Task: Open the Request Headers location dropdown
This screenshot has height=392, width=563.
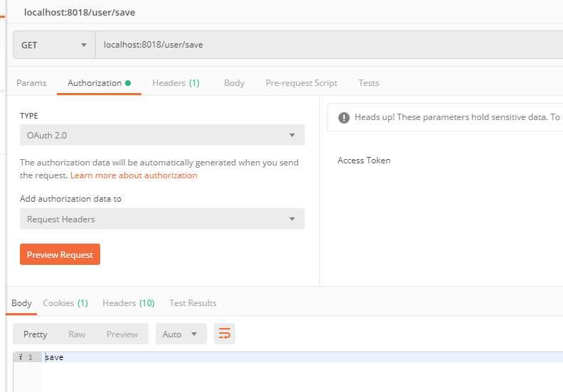Action: [x=162, y=219]
